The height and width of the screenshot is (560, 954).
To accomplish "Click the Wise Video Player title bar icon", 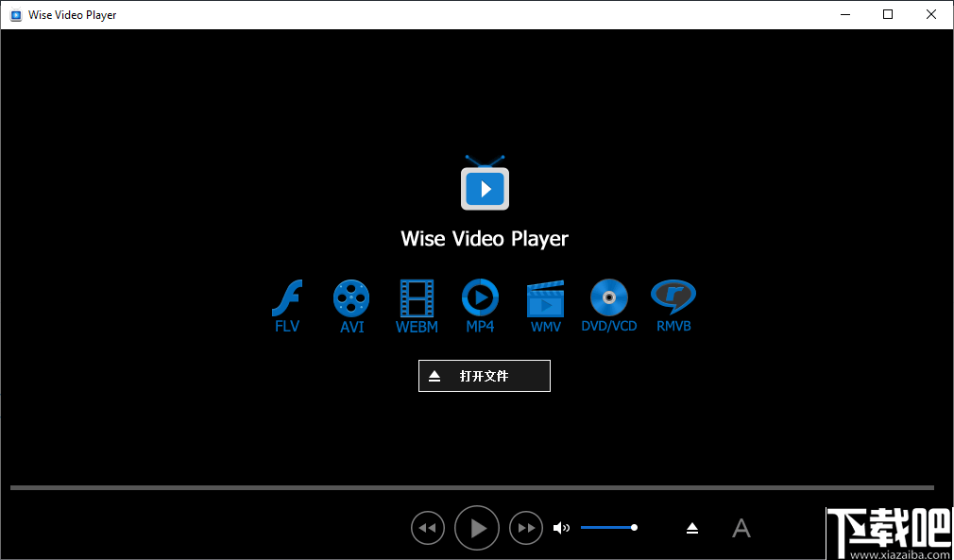I will pyautogui.click(x=14, y=14).
